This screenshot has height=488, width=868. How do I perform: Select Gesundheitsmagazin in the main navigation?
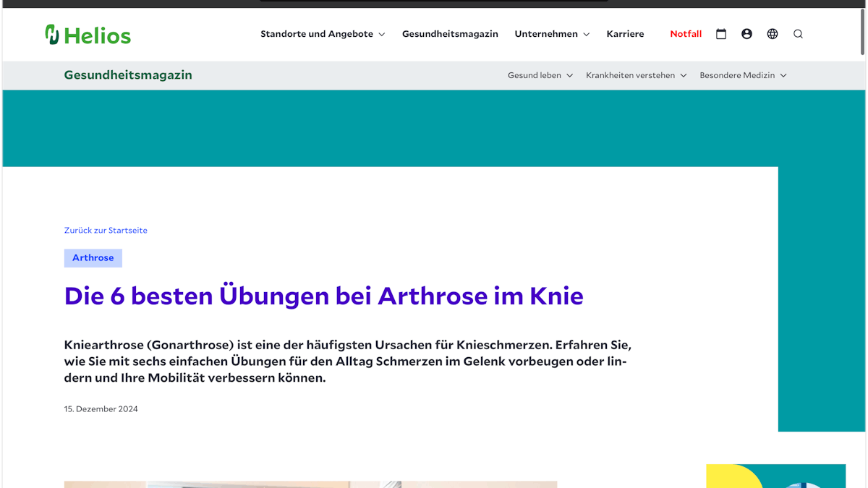450,33
